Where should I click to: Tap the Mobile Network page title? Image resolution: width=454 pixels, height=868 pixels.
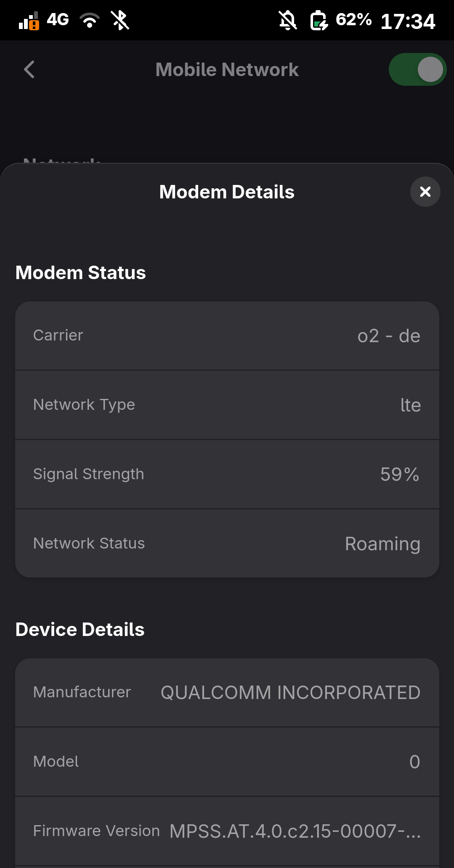[227, 70]
